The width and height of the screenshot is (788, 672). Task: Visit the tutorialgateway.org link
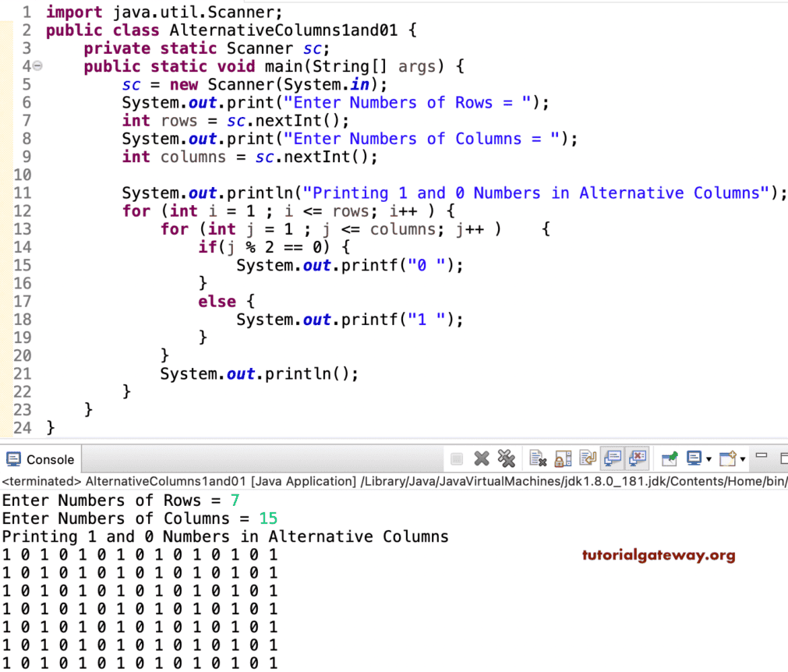pyautogui.click(x=659, y=556)
